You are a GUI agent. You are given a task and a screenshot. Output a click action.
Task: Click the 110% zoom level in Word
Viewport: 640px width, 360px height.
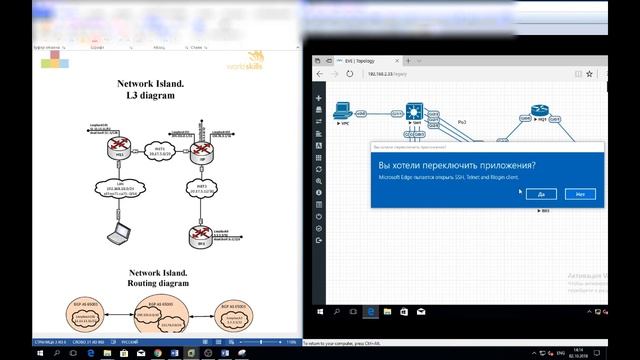point(291,342)
